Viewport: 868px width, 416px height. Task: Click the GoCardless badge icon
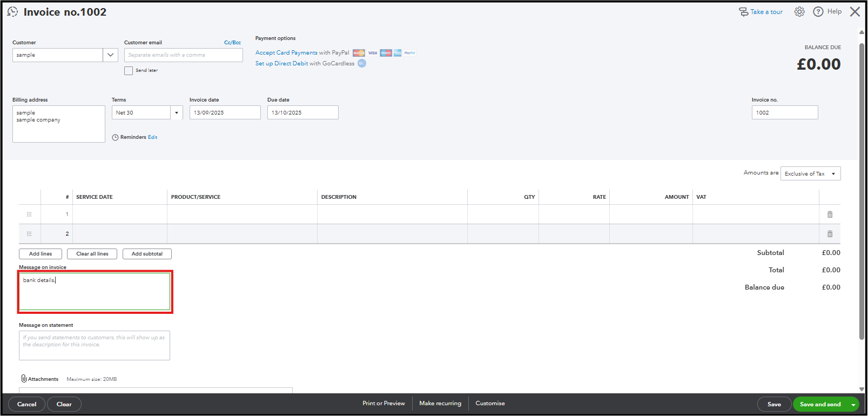tap(362, 63)
